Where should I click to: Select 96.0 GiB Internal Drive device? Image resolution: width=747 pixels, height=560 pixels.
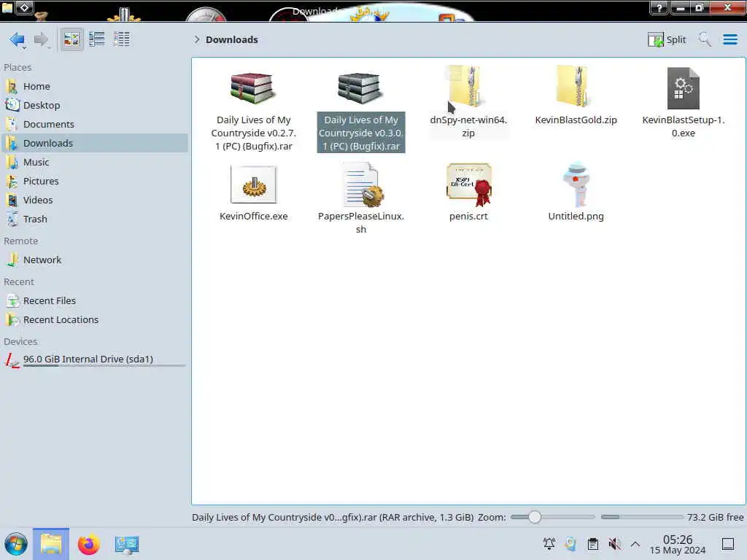pyautogui.click(x=95, y=360)
